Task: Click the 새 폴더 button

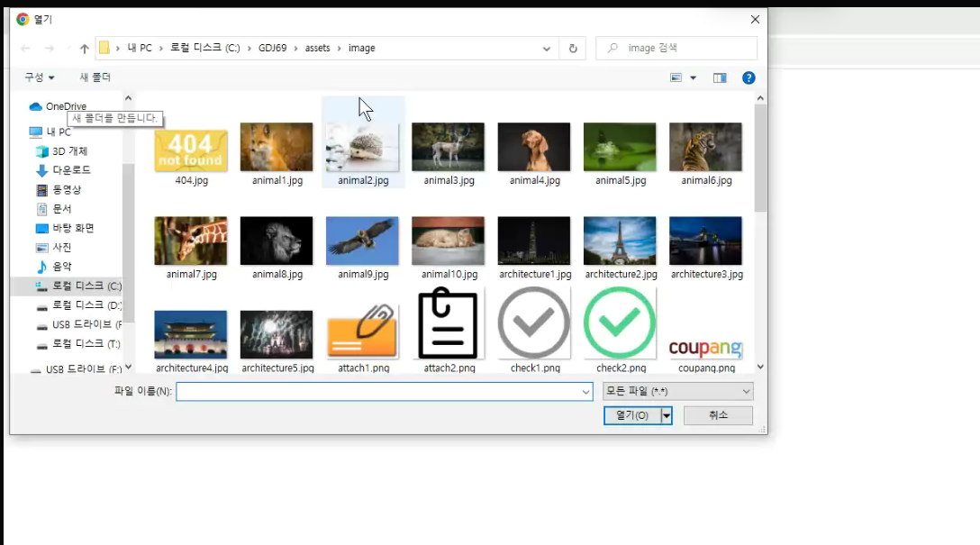Action: click(95, 77)
